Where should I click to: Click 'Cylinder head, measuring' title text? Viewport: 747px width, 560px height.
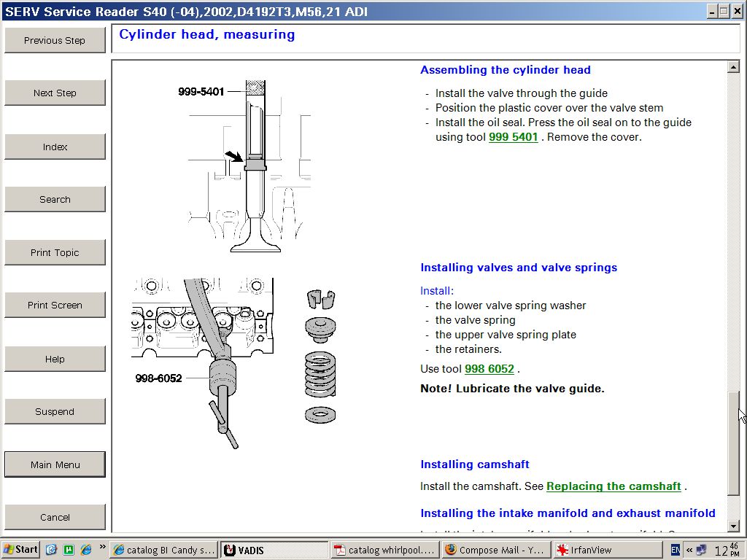coord(206,34)
